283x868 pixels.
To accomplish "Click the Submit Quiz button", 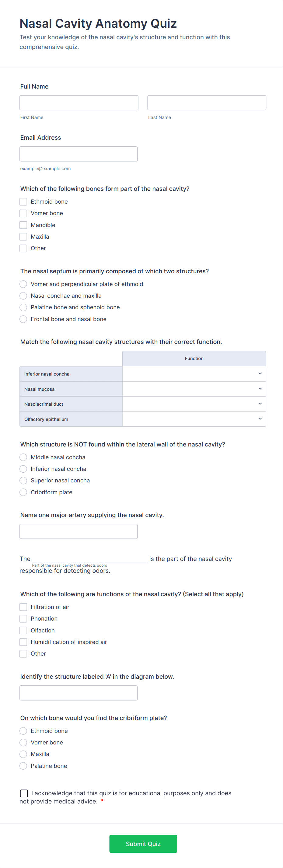I will pos(143,843).
